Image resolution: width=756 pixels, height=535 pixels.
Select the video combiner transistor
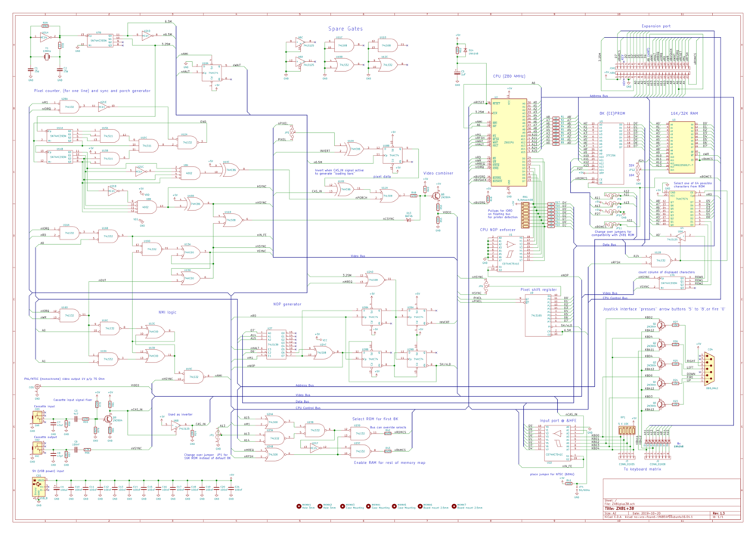pyautogui.click(x=435, y=194)
